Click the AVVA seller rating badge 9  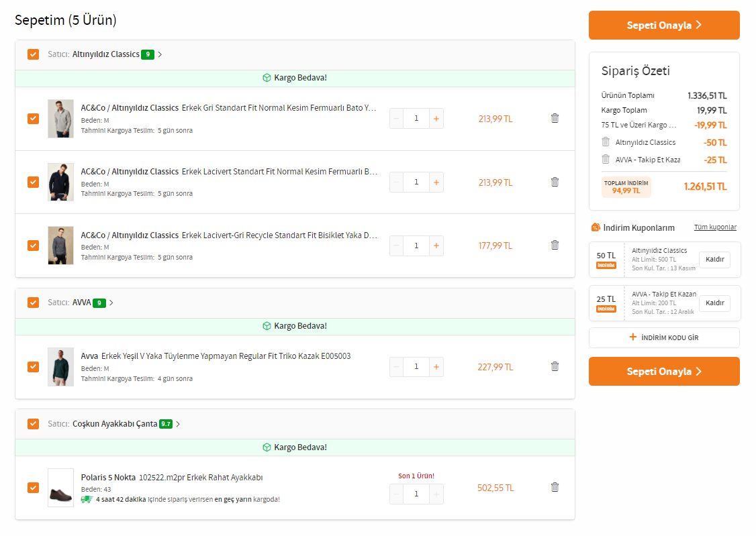(99, 303)
